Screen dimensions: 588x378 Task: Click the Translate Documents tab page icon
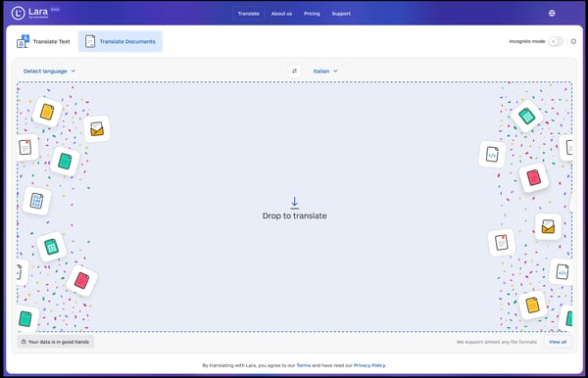click(x=90, y=41)
